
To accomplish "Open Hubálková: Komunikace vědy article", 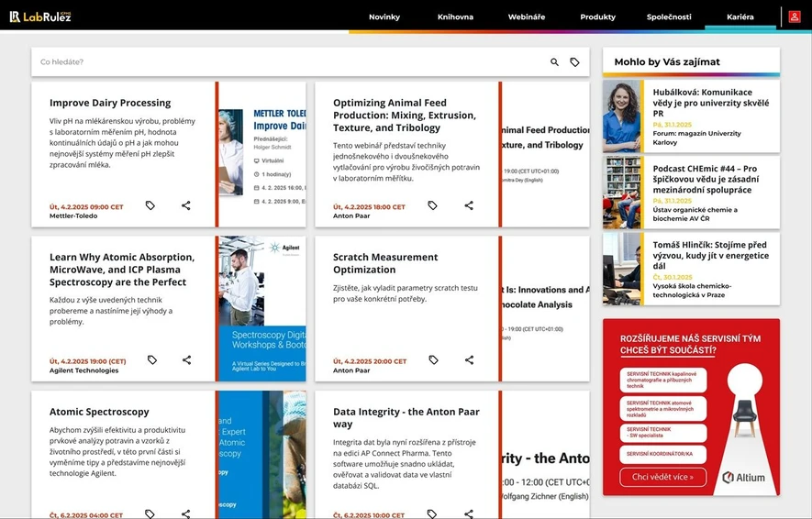I will pyautogui.click(x=710, y=103).
